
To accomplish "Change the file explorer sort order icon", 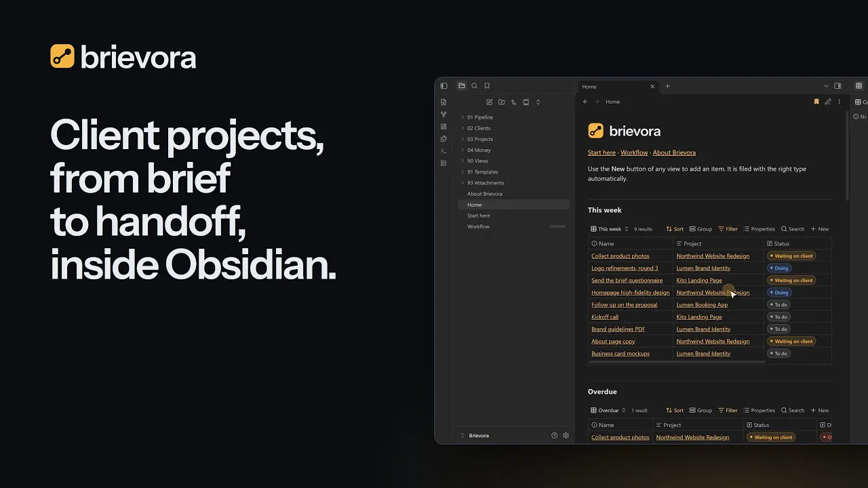I will click(514, 102).
